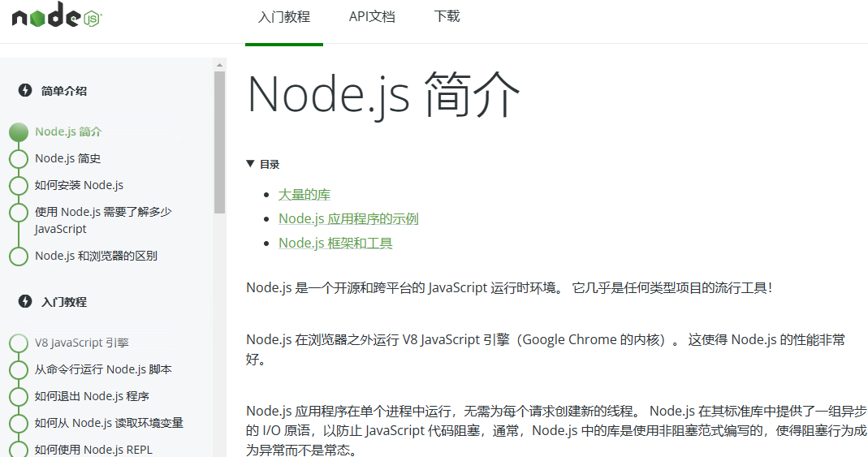
Task: Click the sidebar scroll up arrow
Action: click(219, 64)
